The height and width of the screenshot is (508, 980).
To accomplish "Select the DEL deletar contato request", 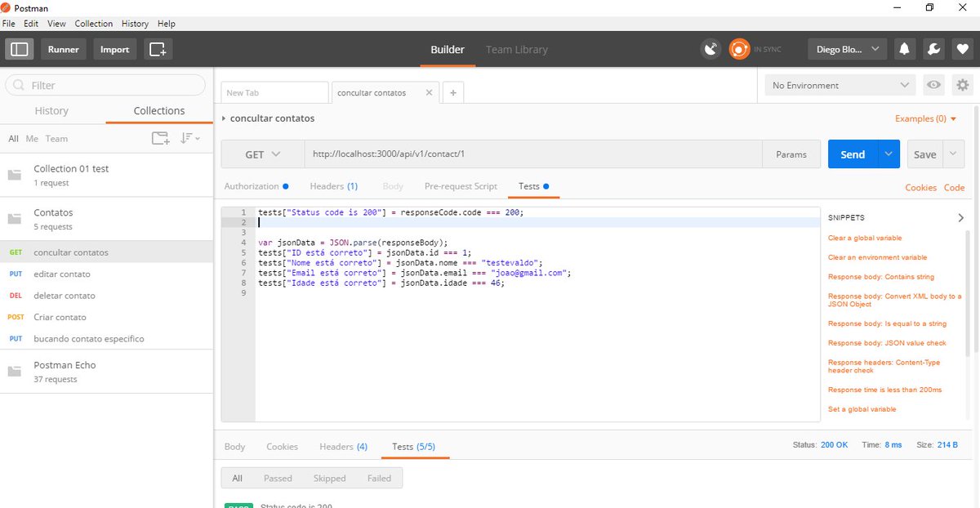I will [x=106, y=296].
